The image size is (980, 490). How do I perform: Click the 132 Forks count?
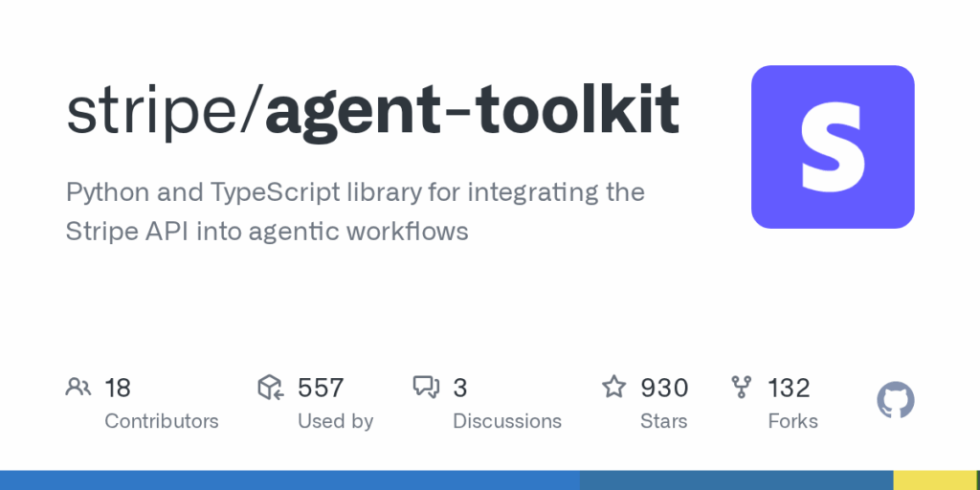tap(789, 389)
